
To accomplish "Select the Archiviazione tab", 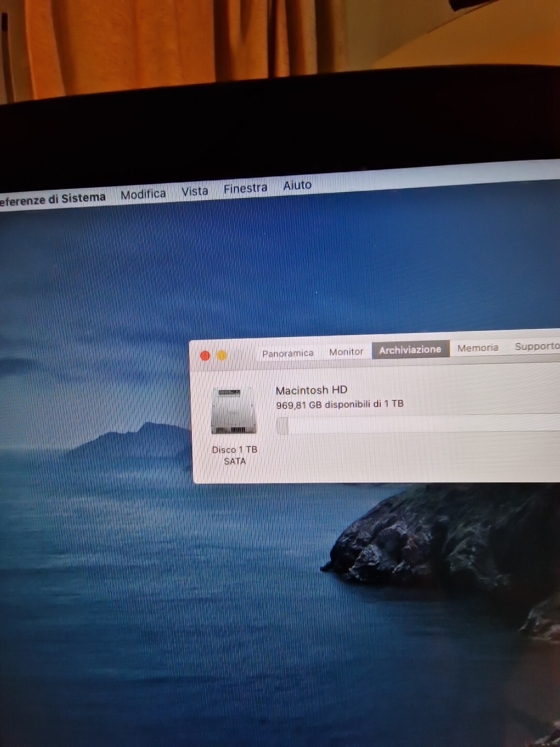I will [410, 350].
